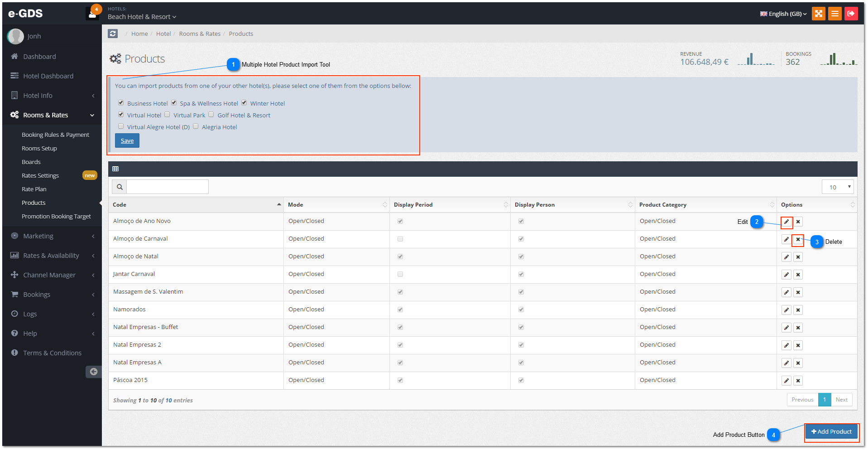
Task: Delete Natal Empresas 2 product
Action: pos(798,345)
